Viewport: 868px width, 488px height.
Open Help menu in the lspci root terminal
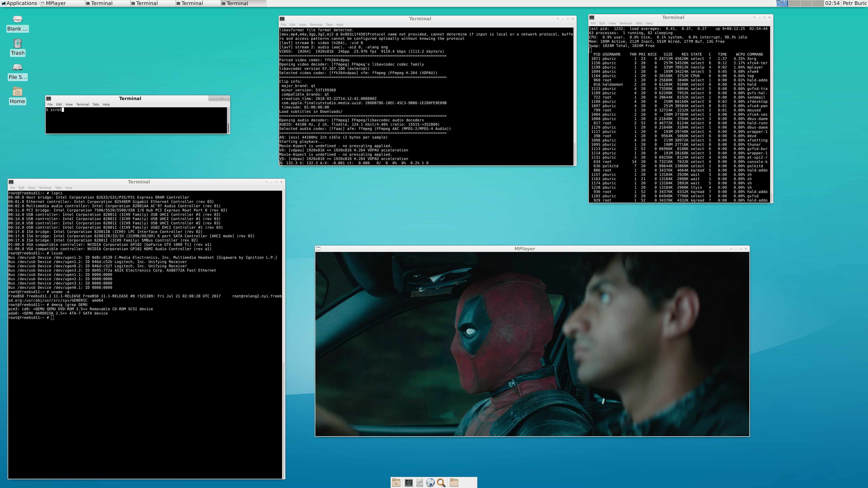69,188
